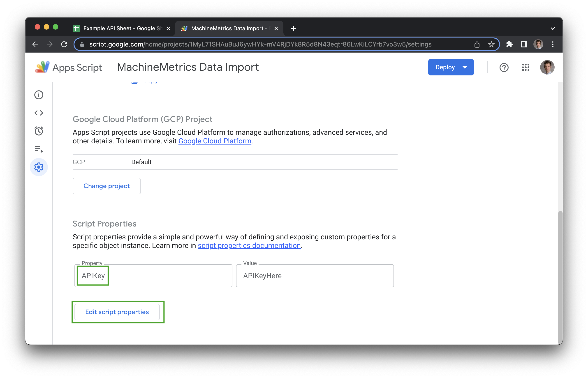Select the Project Settings gear icon
This screenshot has height=378, width=588.
tap(39, 167)
